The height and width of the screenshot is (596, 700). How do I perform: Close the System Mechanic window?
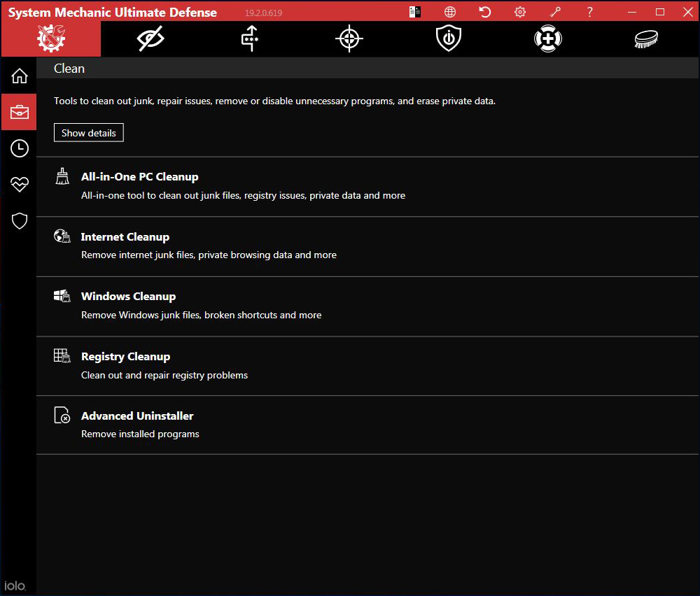pos(688,12)
